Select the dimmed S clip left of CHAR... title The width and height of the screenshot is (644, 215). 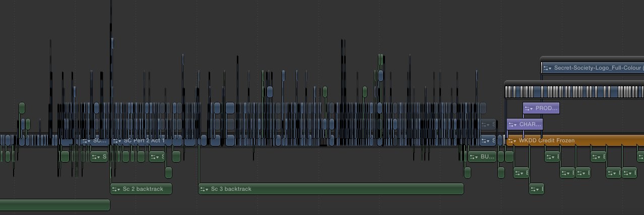(488, 124)
